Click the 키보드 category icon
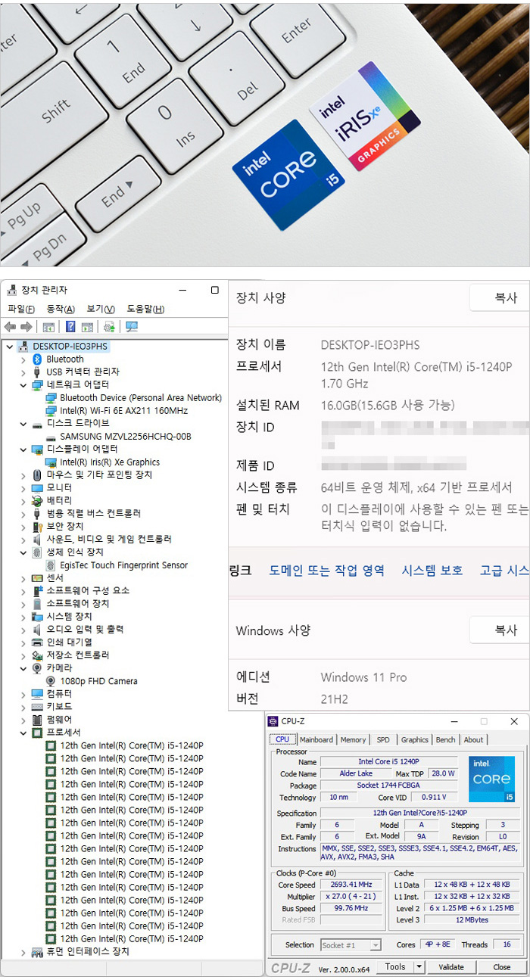The image size is (530, 980). tap(37, 707)
